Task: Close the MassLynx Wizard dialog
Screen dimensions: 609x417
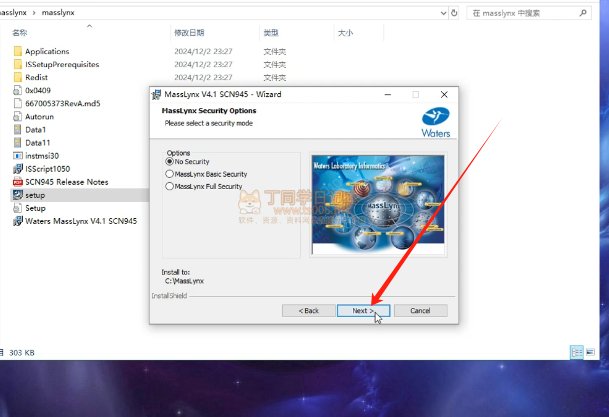Action: point(444,94)
